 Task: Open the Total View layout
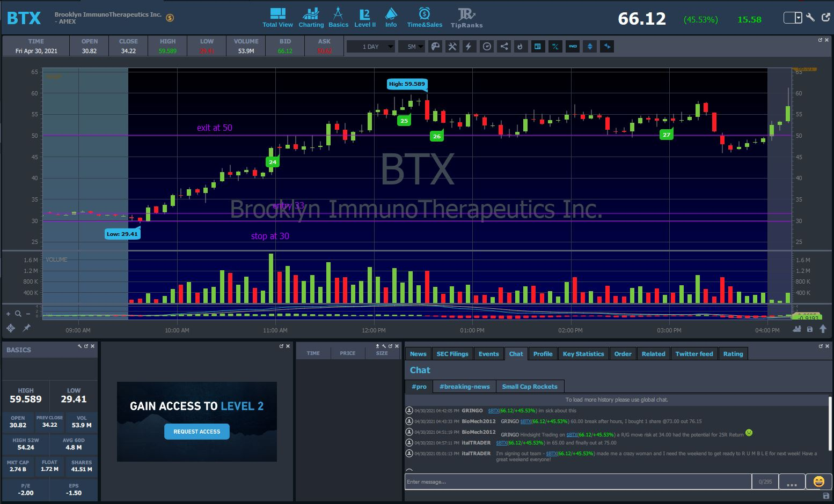pos(277,18)
